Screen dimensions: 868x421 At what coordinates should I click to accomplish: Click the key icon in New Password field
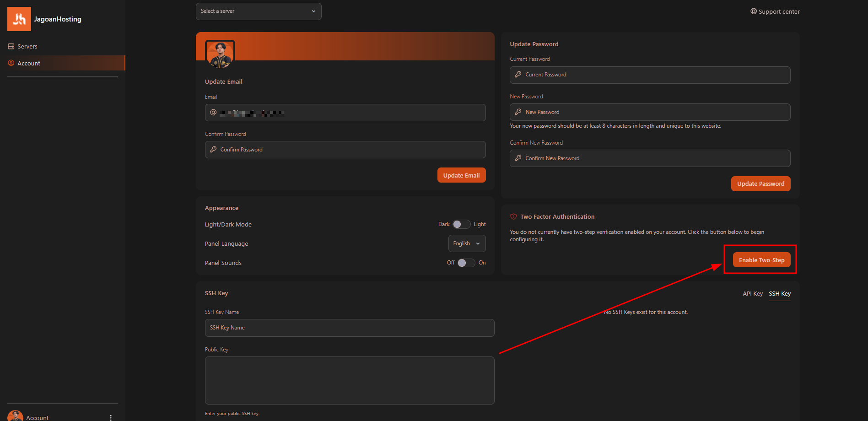coord(518,112)
